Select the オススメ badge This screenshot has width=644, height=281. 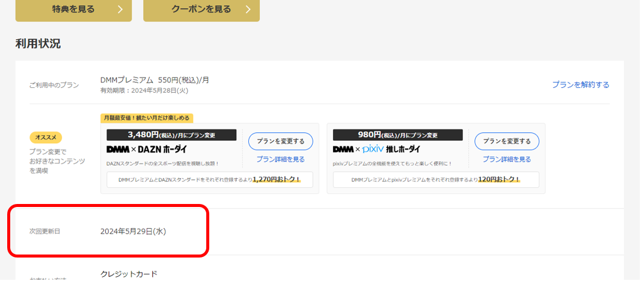tap(46, 137)
